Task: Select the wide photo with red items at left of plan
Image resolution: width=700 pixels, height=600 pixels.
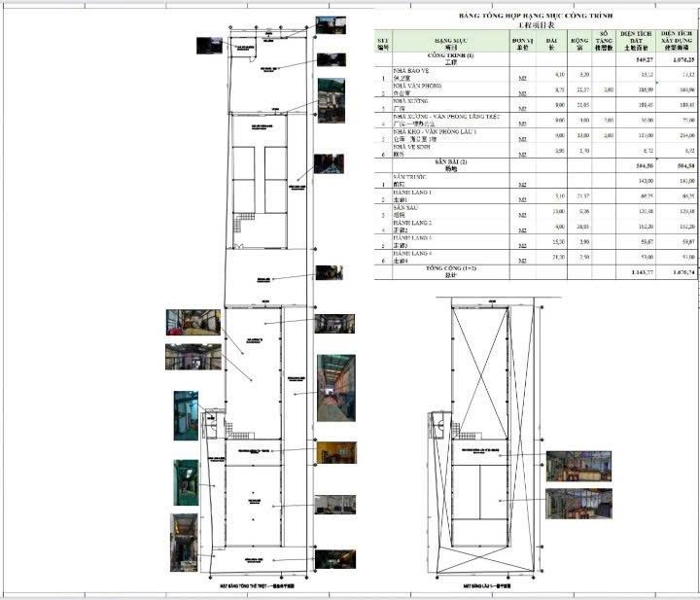Action: 193,322
